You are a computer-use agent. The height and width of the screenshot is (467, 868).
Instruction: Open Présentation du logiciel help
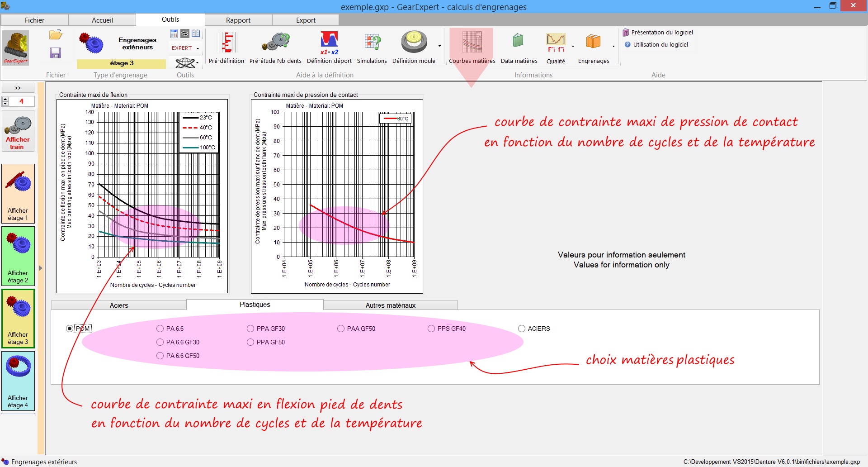point(658,32)
